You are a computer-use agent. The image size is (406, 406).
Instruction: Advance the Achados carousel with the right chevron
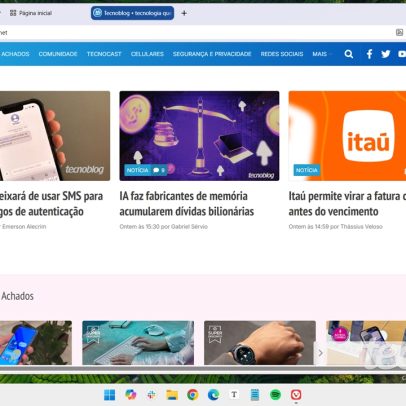(x=320, y=353)
